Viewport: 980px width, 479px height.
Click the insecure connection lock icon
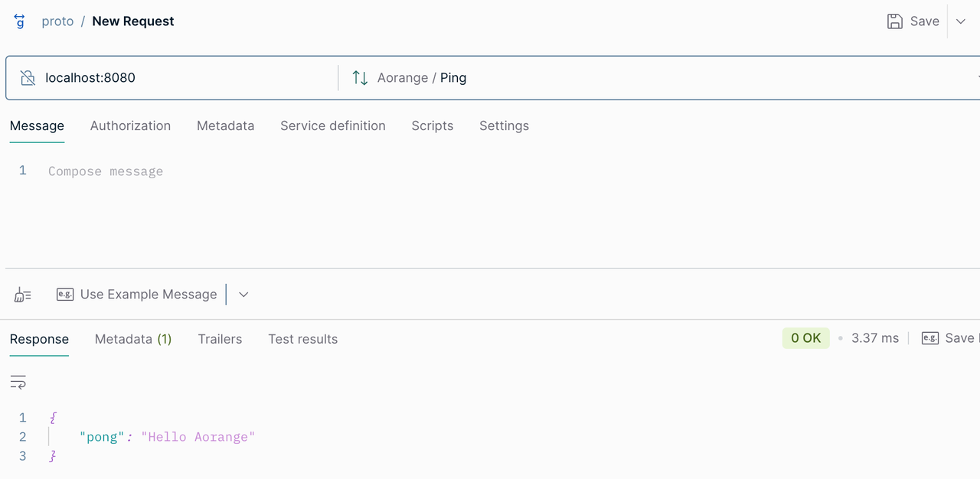[x=28, y=77]
